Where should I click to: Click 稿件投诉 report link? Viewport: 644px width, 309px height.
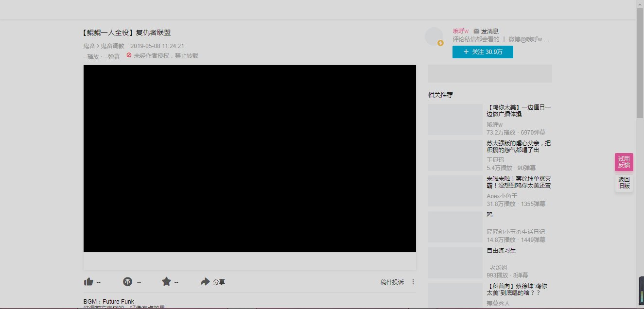click(x=392, y=282)
